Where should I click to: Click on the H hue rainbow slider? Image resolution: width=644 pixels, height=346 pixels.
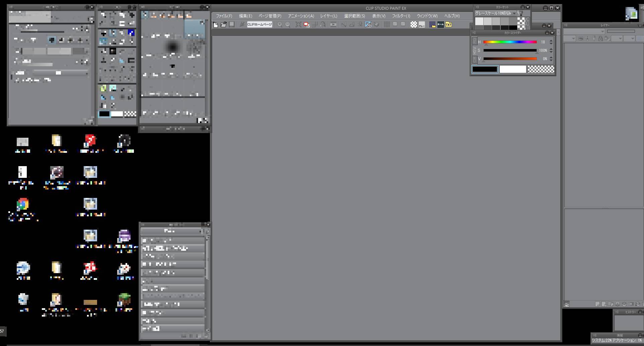pos(510,42)
